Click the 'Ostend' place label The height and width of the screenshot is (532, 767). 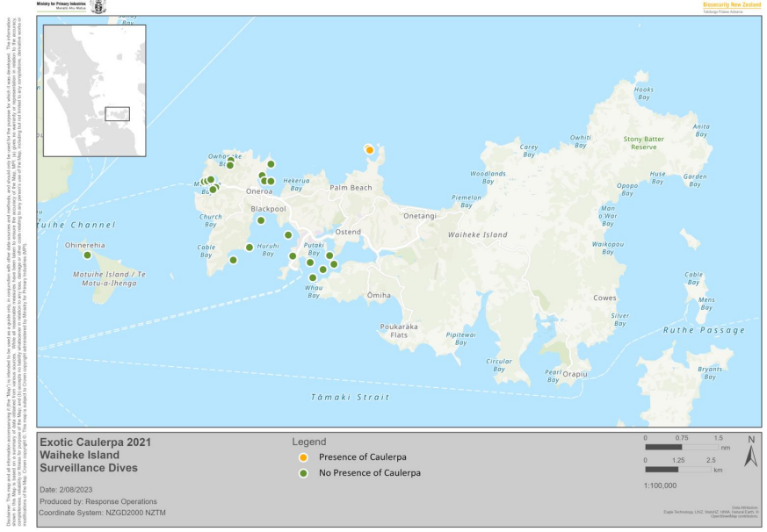point(348,232)
